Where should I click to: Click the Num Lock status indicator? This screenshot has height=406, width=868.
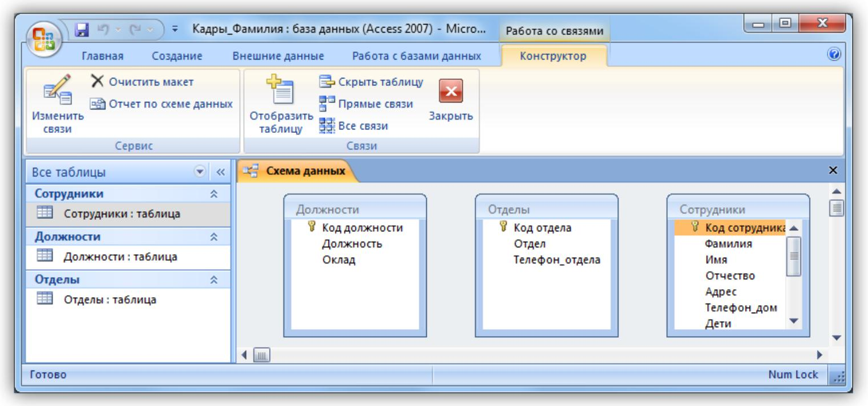[x=792, y=375]
